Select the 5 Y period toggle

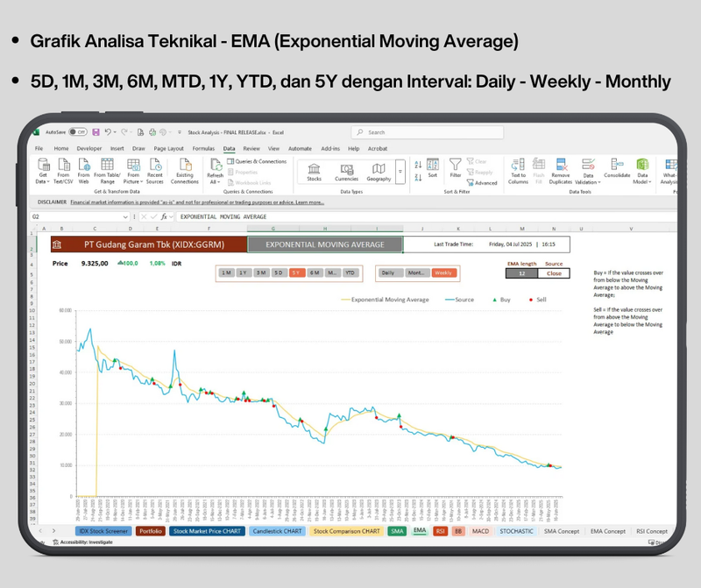pos(296,273)
